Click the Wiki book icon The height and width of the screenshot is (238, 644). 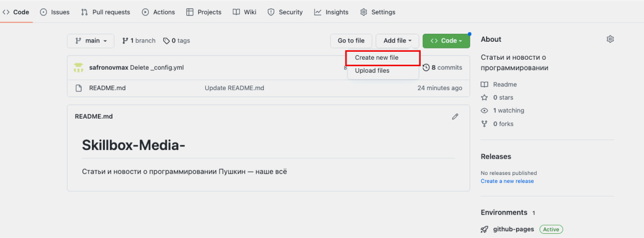click(236, 12)
